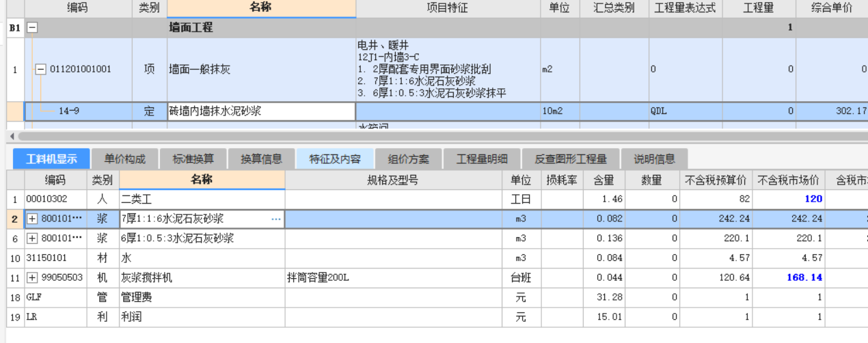This screenshot has height=343, width=868.
Task: Select the 拌筒容量200L specification cell
Action: [x=392, y=277]
